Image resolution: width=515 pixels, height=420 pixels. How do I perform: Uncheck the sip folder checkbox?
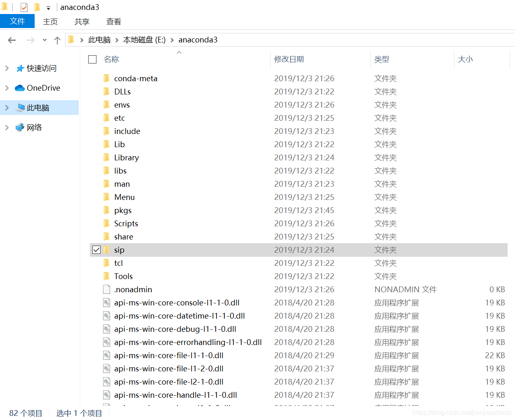tap(96, 250)
